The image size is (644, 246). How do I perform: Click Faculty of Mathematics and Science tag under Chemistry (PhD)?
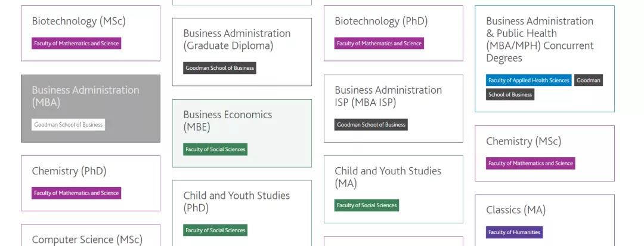(x=76, y=193)
